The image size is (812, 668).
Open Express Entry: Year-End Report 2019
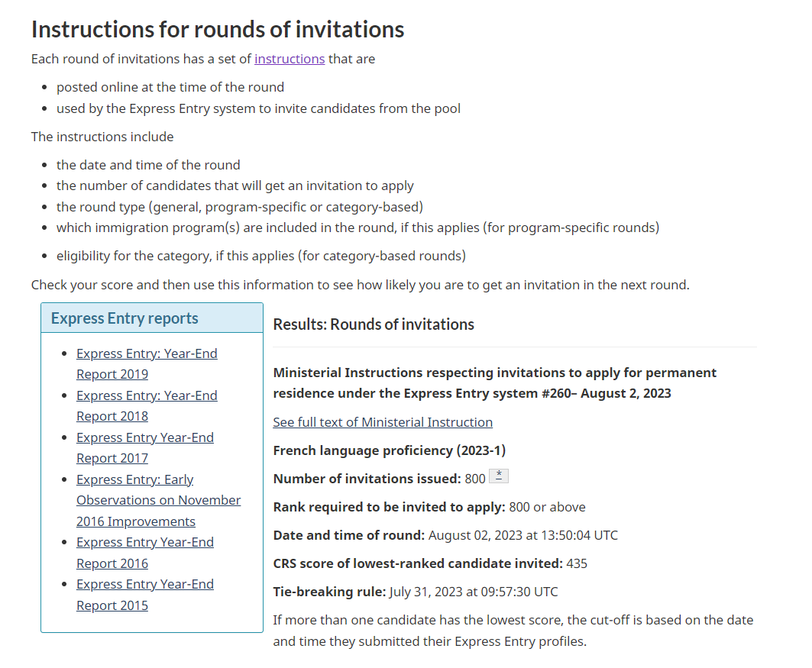(147, 363)
